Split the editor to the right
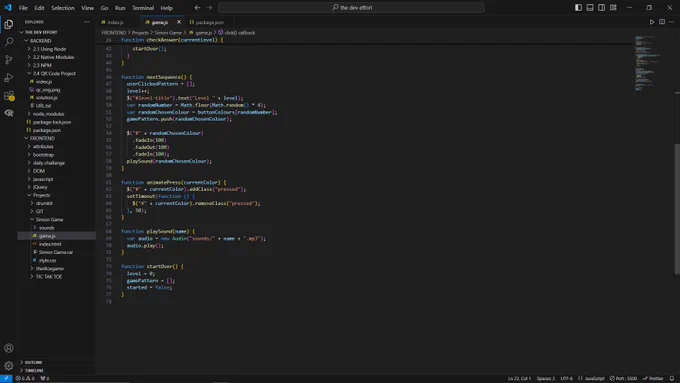The image size is (680, 383). 662,22
